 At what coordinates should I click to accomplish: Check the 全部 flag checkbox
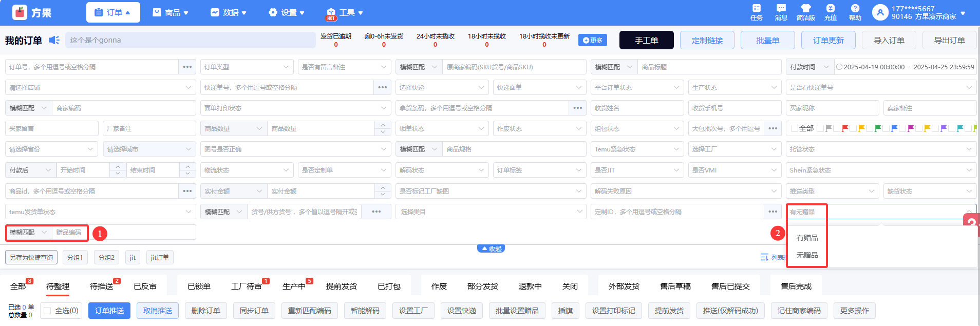coord(795,128)
